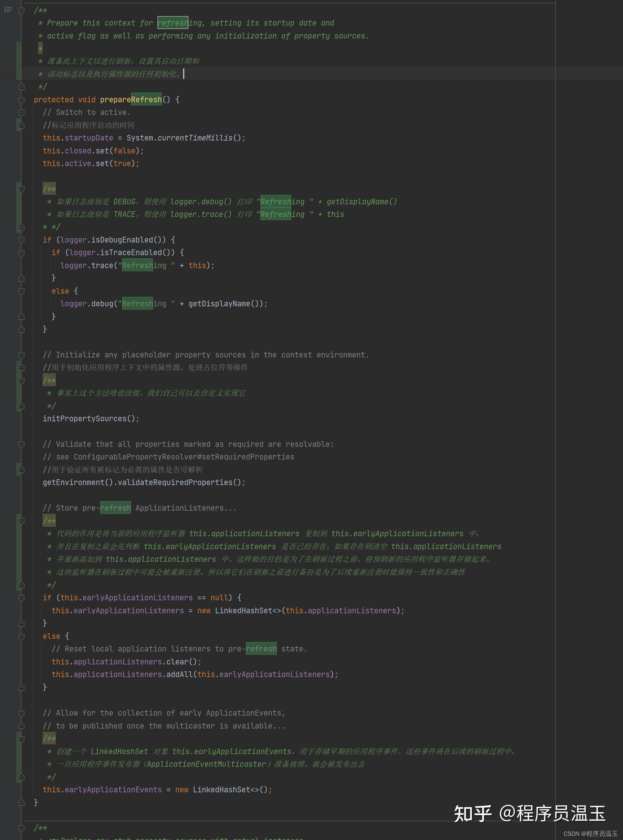Click green change marker beside '准备此上下文' comment
Viewport: 623px width, 840px height.
click(19, 61)
